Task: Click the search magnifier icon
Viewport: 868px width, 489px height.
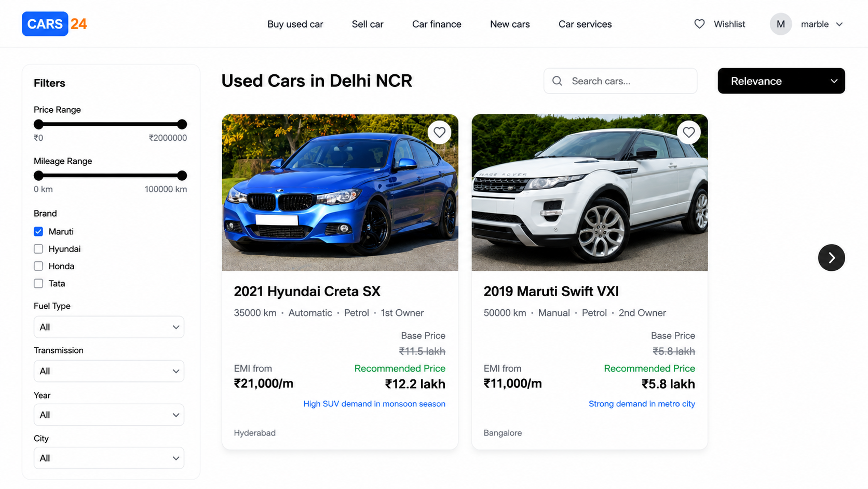Action: pyautogui.click(x=557, y=81)
